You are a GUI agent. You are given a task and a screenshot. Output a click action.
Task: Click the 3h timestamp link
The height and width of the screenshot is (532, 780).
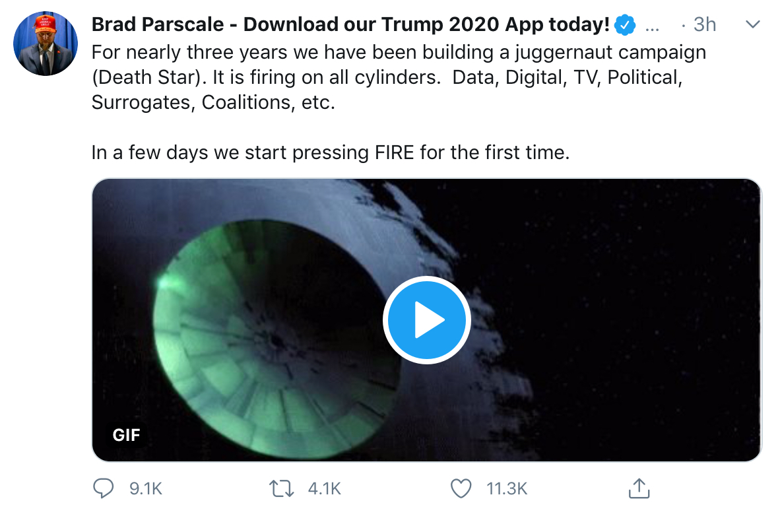click(x=704, y=25)
